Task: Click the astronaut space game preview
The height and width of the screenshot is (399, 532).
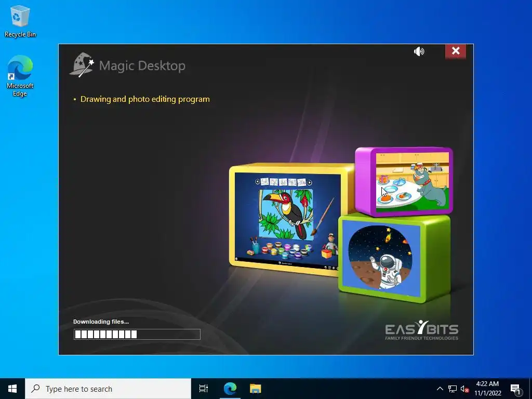Action: coord(381,257)
